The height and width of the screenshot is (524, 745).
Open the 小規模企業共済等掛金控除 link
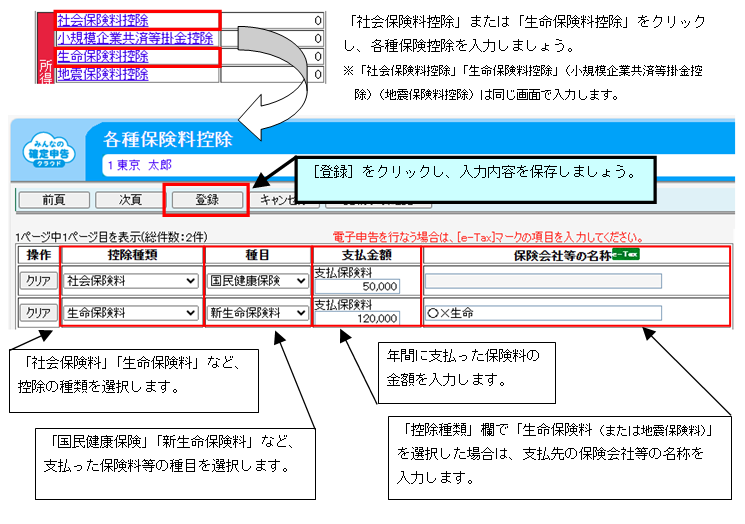(x=135, y=38)
